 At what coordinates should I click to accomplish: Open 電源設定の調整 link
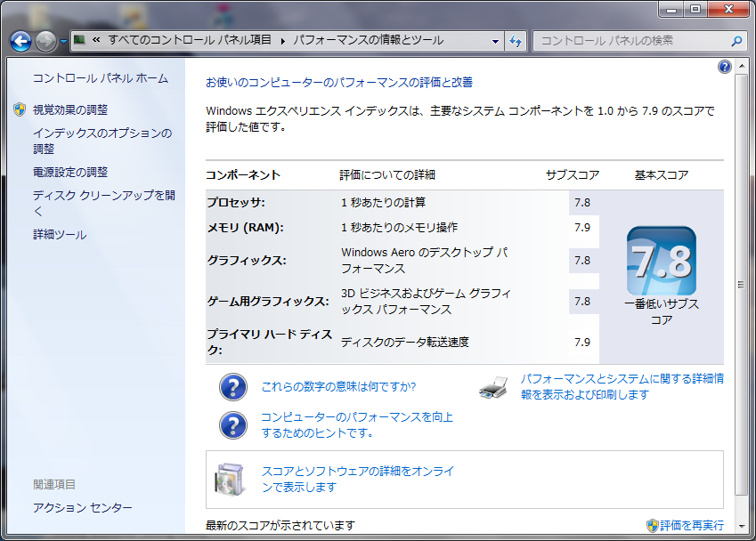70,172
